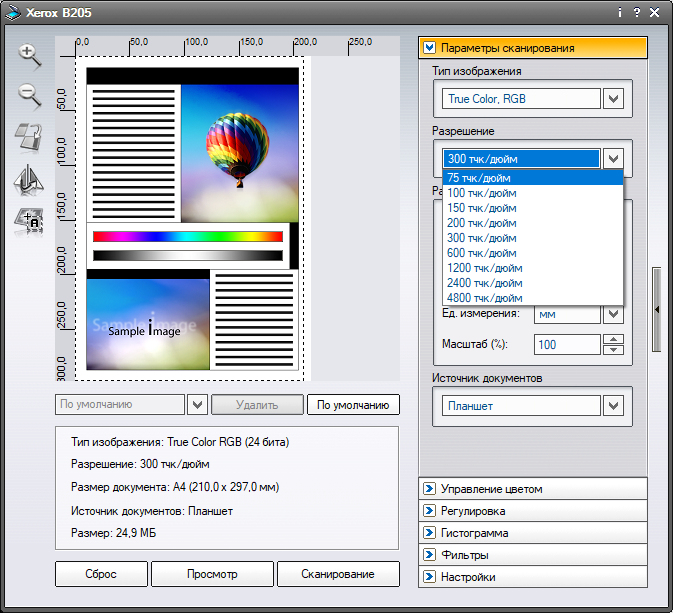673x613 pixels.
Task: Collapse the Параметры сканирования section
Action: [x=430, y=47]
